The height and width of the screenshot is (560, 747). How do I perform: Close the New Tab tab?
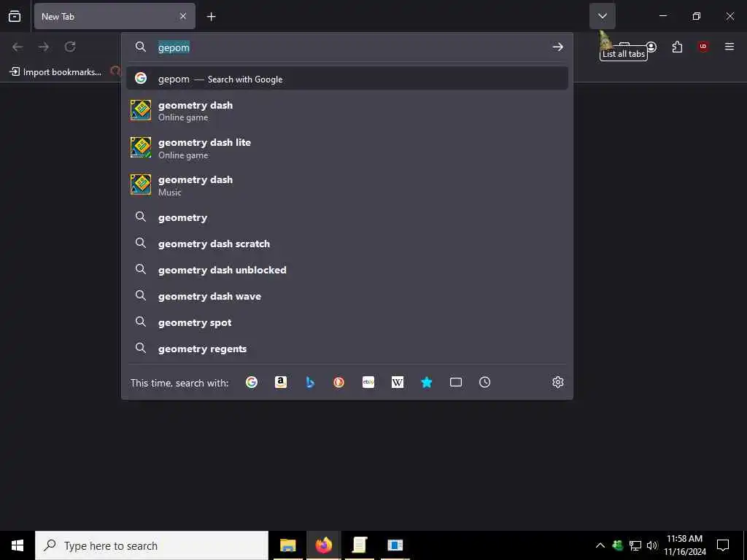click(183, 16)
